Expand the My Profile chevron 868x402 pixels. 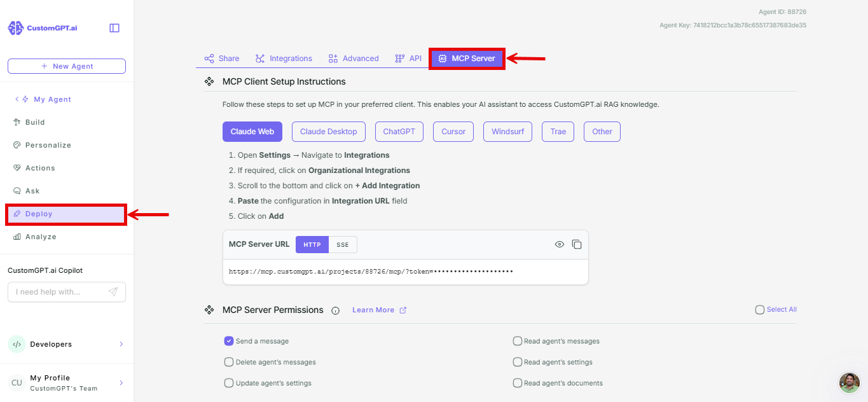121,383
